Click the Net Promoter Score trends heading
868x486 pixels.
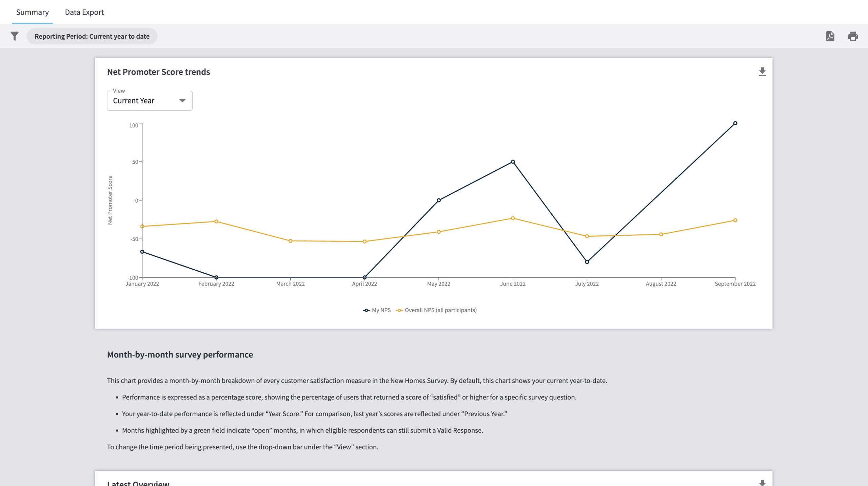click(x=159, y=72)
